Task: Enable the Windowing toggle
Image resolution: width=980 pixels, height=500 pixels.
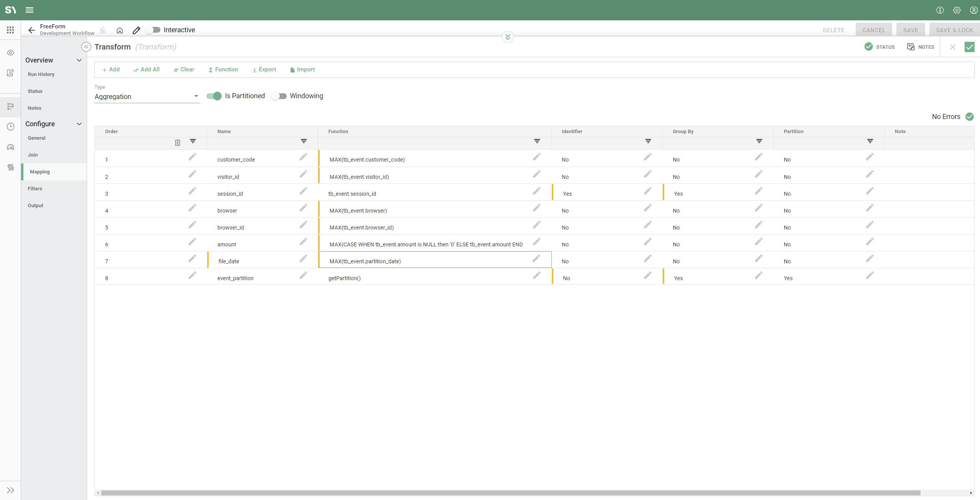Action: 279,96
